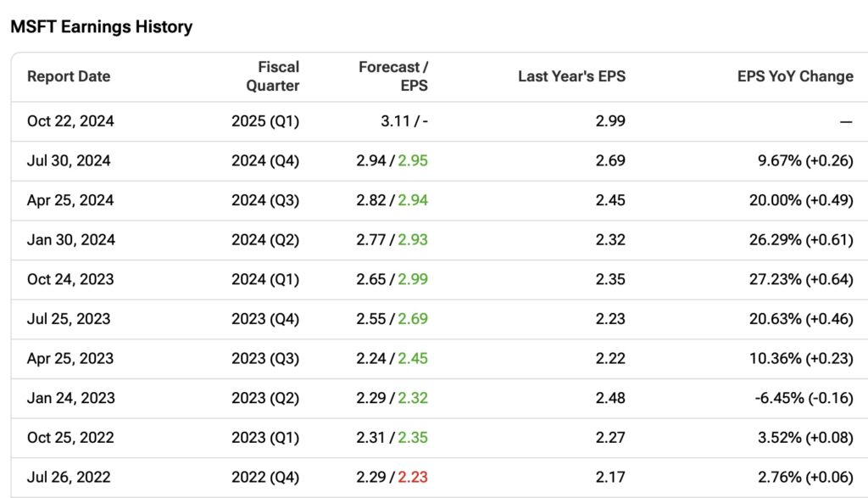Click the MSFT Earnings History heading

(101, 26)
